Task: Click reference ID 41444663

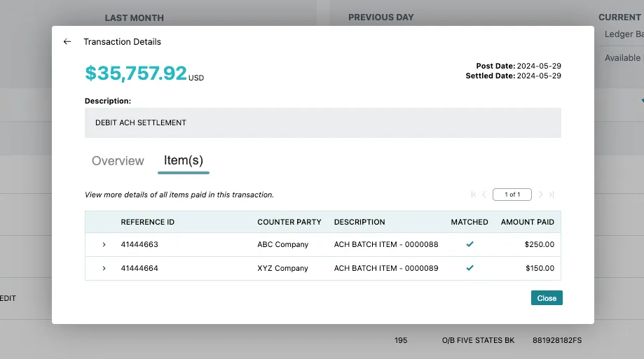Action: click(139, 244)
